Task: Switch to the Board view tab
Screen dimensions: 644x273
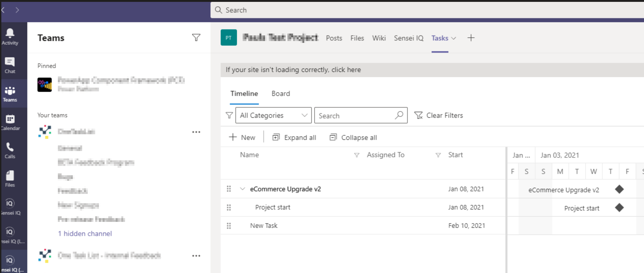Action: [x=281, y=93]
